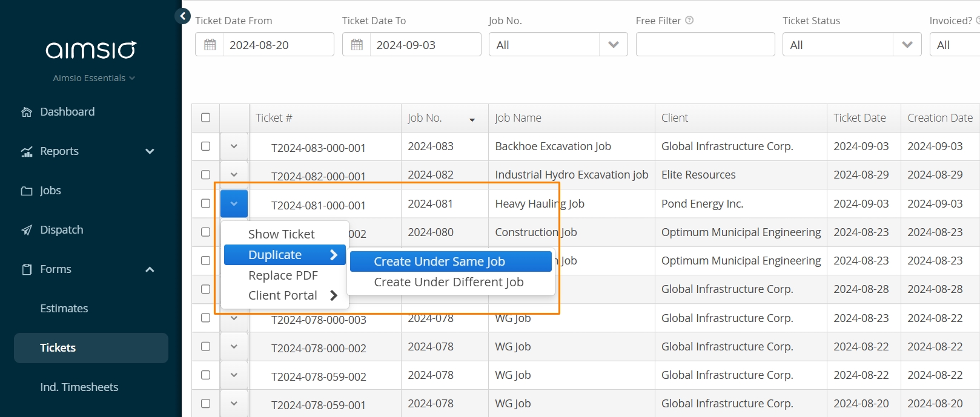Click the Free Filter help icon
This screenshot has width=980, height=417.
[689, 20]
